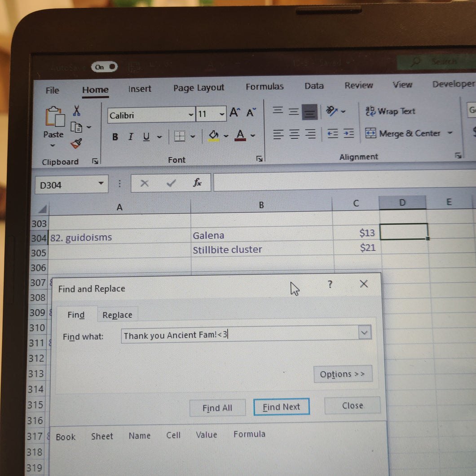Screen dimensions: 476x476
Task: Open the Fill Color dropdown arrow
Action: (x=226, y=136)
